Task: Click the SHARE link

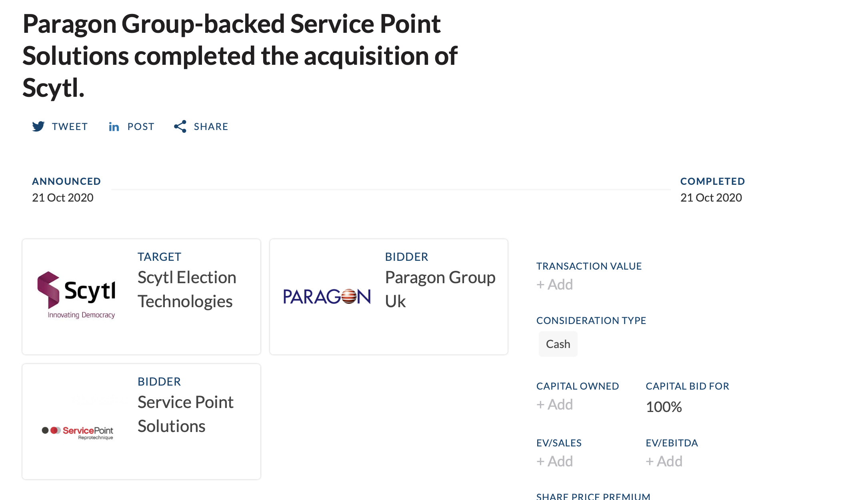Action: click(x=211, y=127)
